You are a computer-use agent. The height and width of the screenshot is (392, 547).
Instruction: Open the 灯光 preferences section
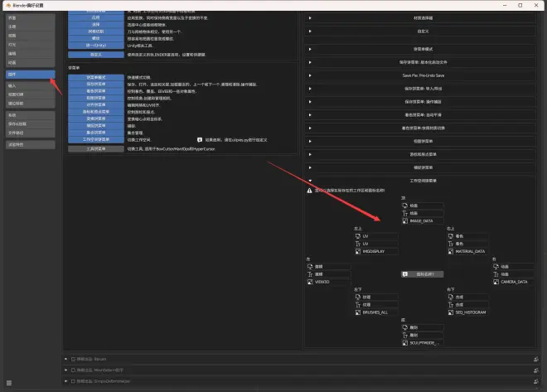[x=31, y=45]
